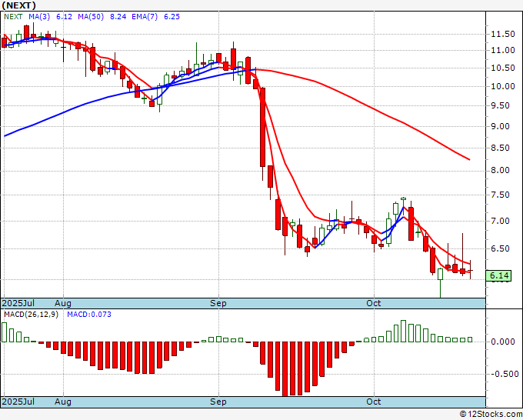
Task: Click 2025Jul on the MACD panel time axis
Action: pyautogui.click(x=18, y=402)
